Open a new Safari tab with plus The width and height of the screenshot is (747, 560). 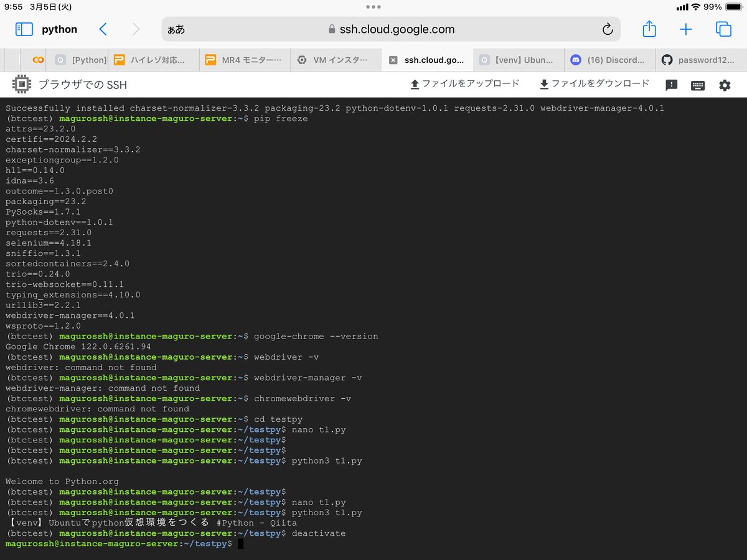(x=686, y=29)
